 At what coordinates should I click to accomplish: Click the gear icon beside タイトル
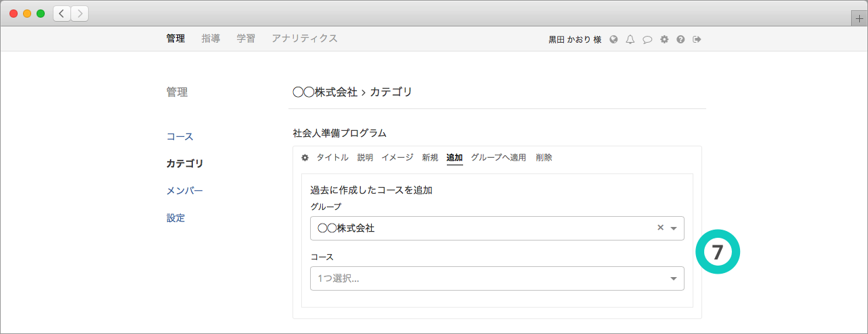point(305,158)
